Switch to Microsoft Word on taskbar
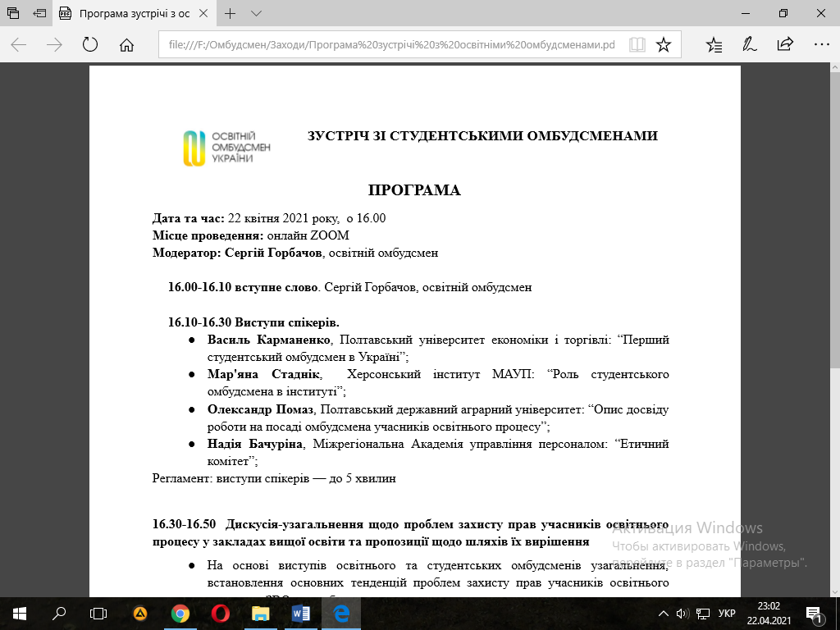The height and width of the screenshot is (630, 840). (x=301, y=613)
